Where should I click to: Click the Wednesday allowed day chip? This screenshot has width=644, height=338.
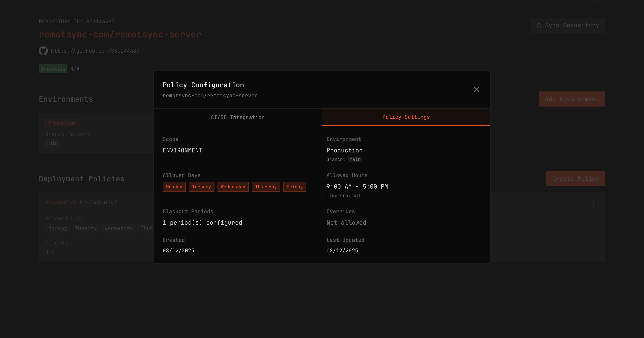tap(233, 187)
